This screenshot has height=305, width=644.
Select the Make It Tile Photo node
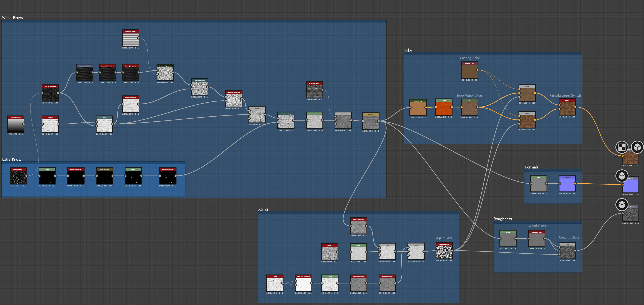tap(108, 72)
